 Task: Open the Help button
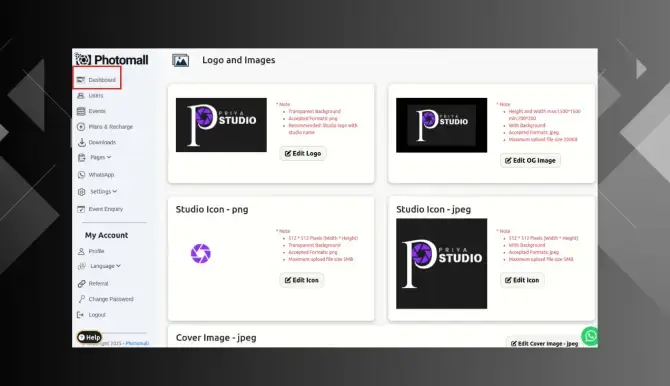pos(89,337)
